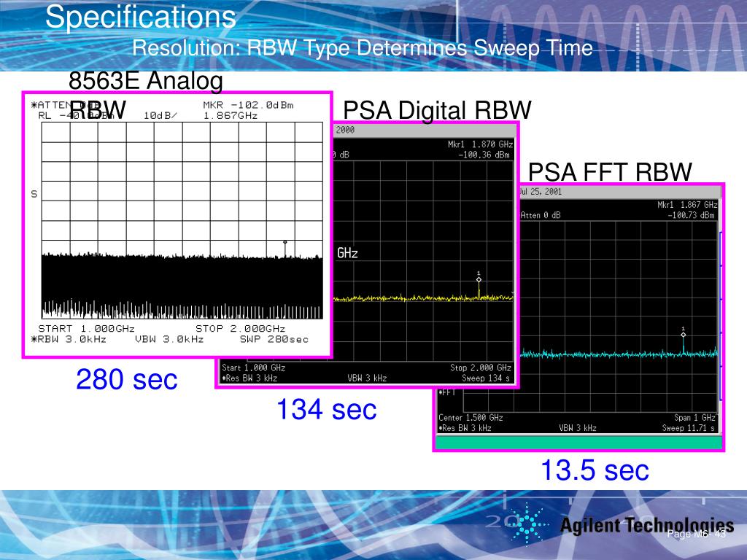Click the '8563E Analog RBW' label
747x560 pixels.
click(145, 95)
